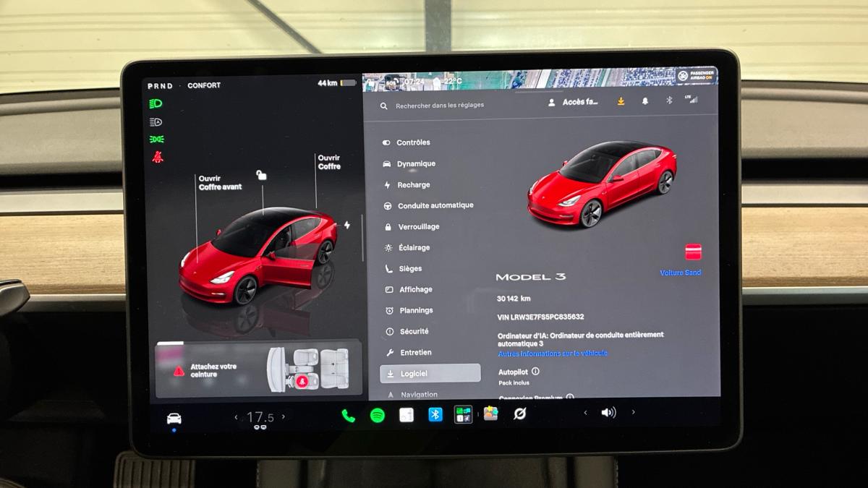Tap the red seatbelt warning indicator
This screenshot has width=868, height=488.
coord(157,156)
